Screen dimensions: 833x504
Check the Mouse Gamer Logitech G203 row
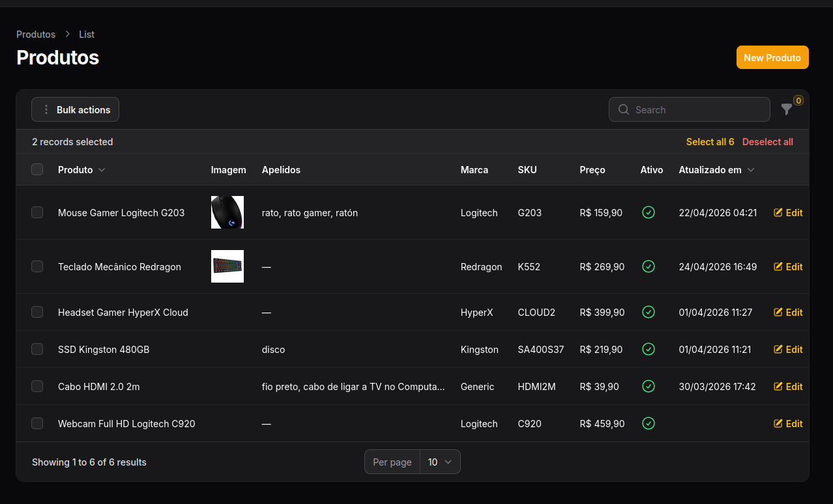coord(37,212)
